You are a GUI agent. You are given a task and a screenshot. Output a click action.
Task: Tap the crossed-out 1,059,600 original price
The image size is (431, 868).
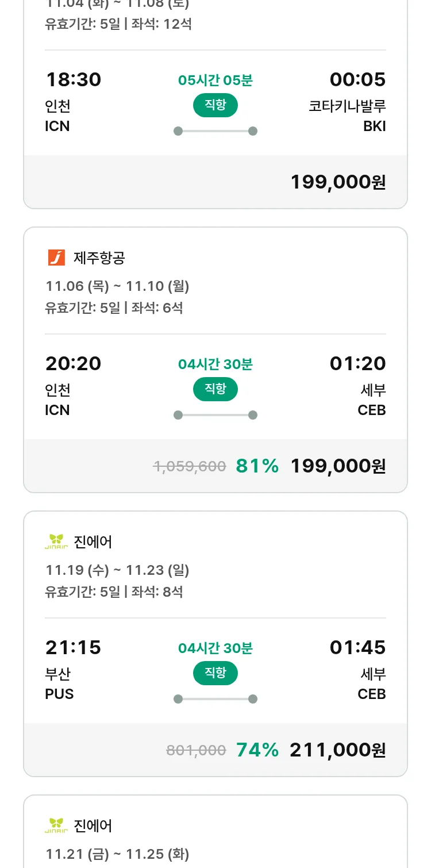[190, 466]
